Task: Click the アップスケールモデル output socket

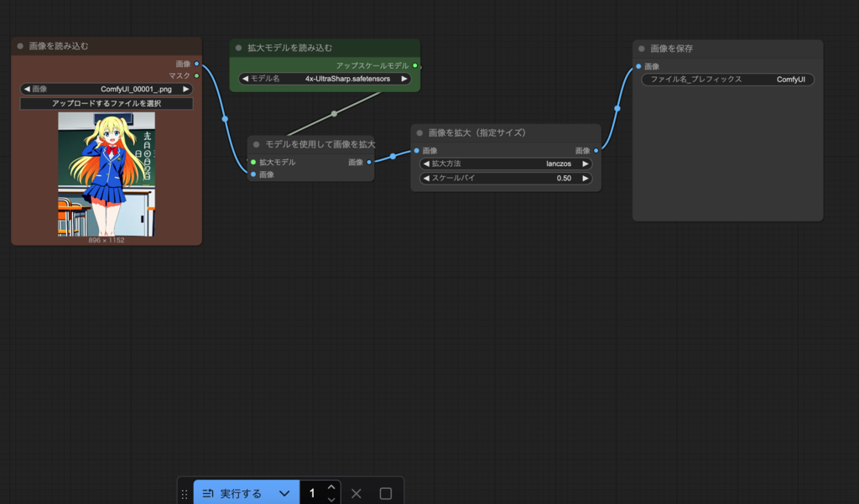Action: [415, 65]
